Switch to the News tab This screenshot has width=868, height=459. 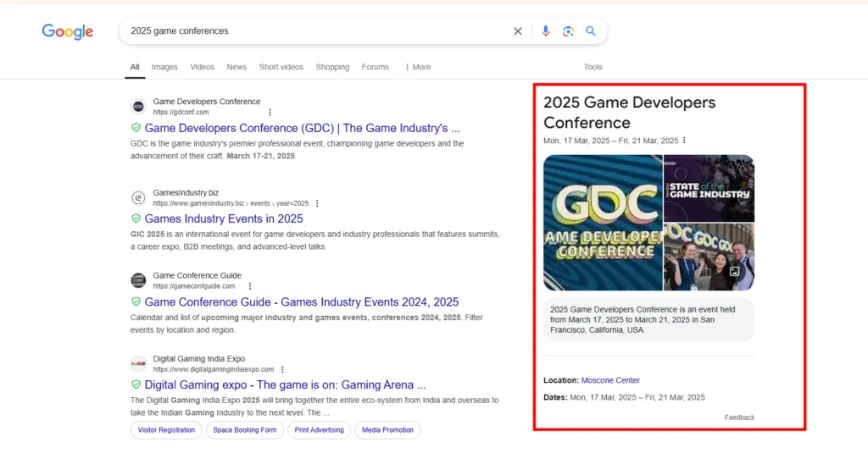(x=236, y=67)
